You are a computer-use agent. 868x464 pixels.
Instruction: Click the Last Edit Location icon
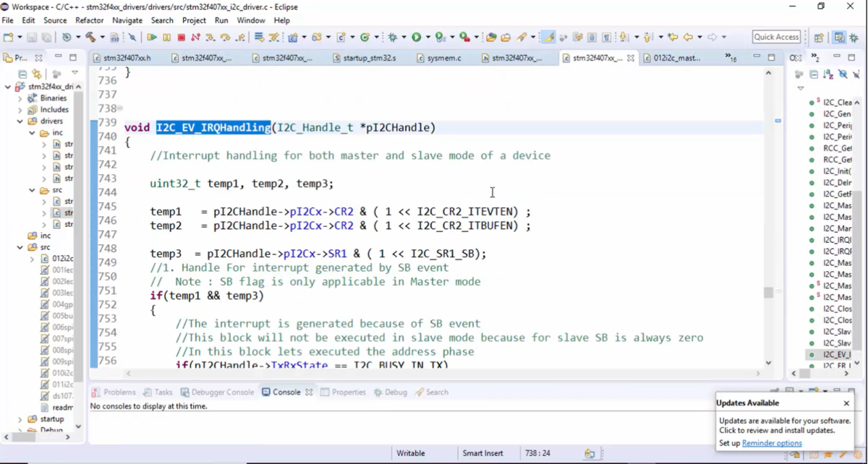(x=673, y=37)
